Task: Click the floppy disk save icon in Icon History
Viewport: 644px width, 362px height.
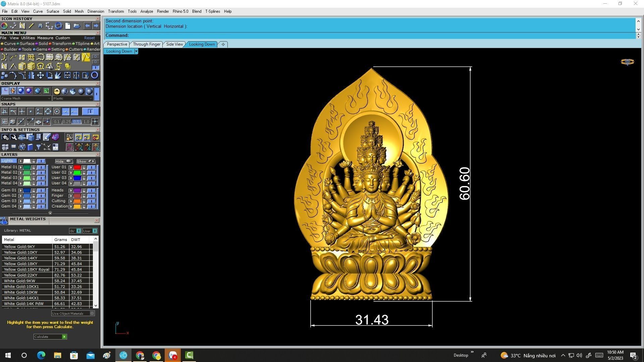Action: click(x=40, y=26)
